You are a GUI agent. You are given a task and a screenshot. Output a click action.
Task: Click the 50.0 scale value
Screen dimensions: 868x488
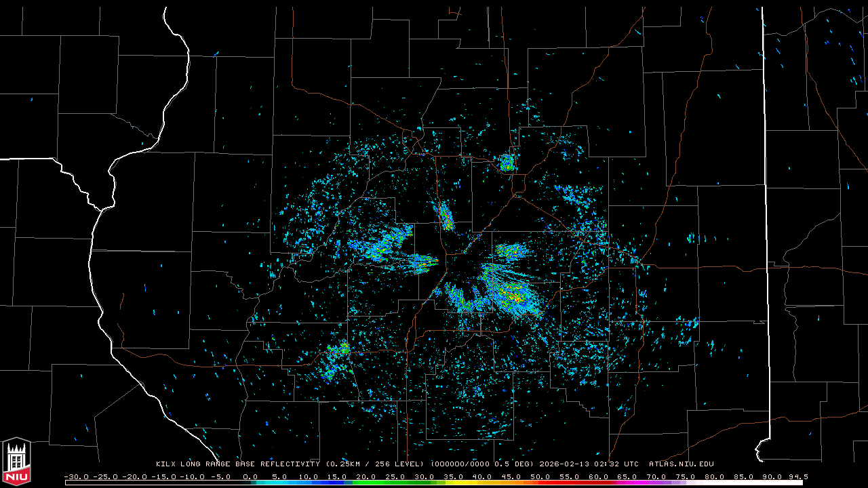(540, 476)
